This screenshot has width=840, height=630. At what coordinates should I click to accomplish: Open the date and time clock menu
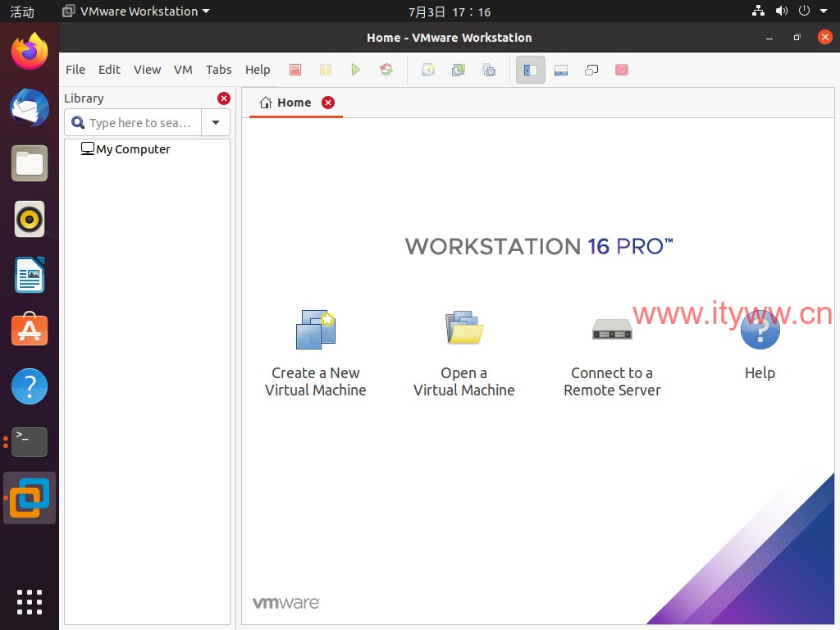450,11
